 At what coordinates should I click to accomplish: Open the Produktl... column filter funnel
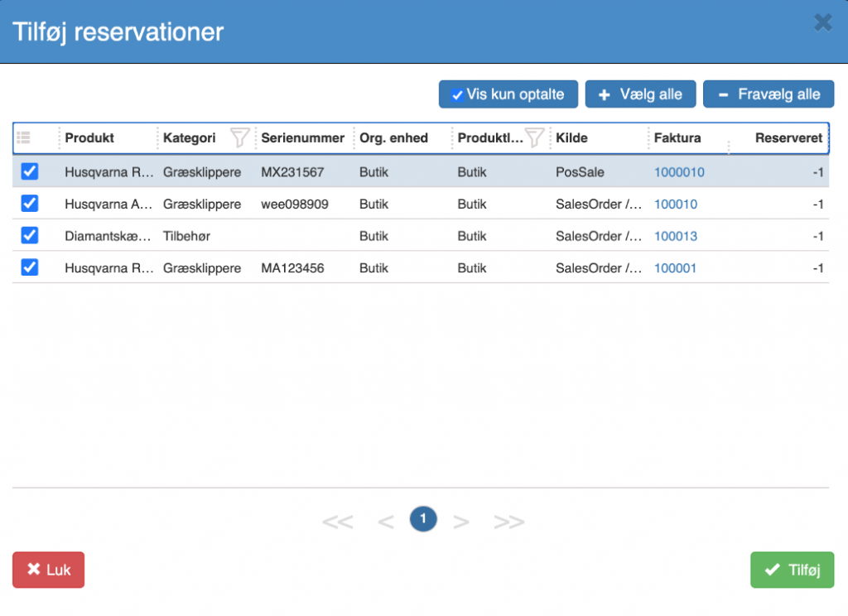534,138
